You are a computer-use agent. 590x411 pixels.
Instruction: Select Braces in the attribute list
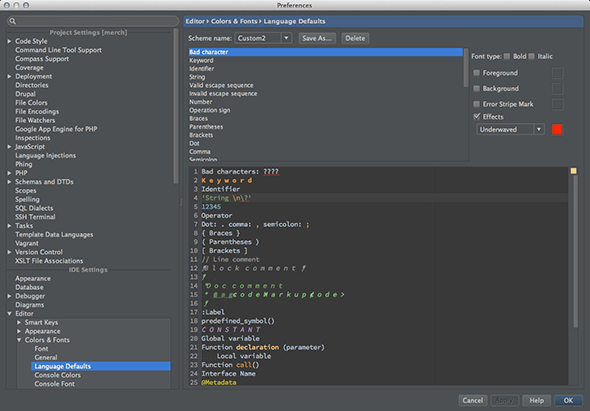point(198,118)
